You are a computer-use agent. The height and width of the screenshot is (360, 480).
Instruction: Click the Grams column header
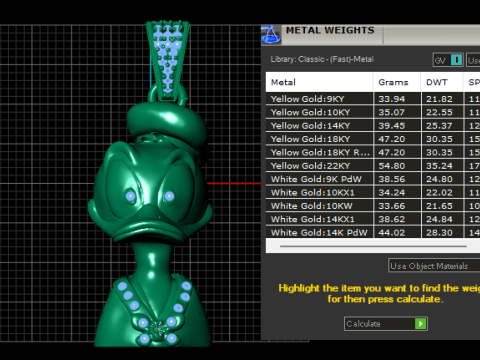pyautogui.click(x=397, y=82)
